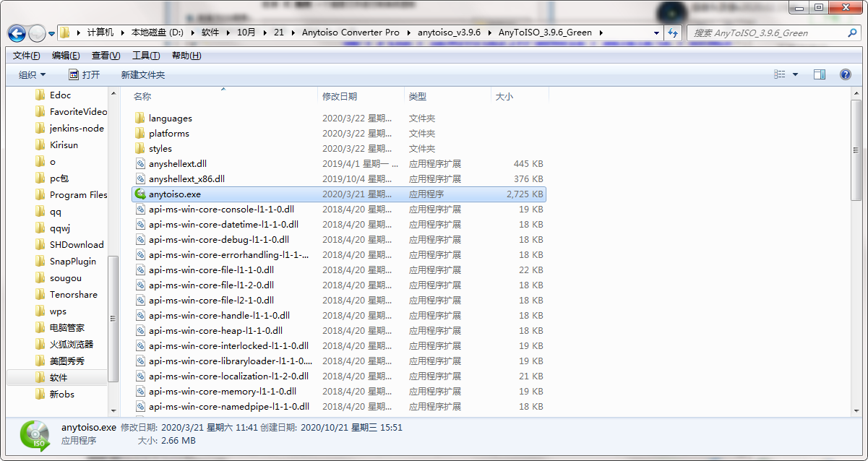Open the address bar history dropdown
868x461 pixels.
656,33
